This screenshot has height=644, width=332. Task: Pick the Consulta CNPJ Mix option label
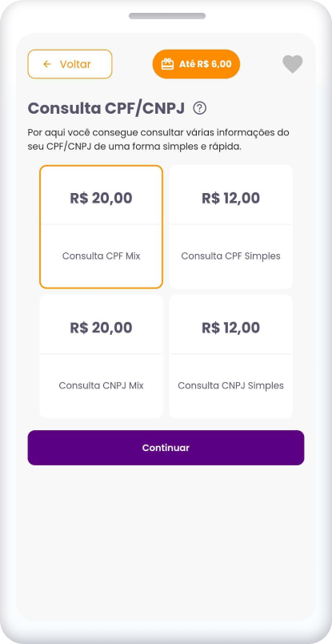coord(102,385)
